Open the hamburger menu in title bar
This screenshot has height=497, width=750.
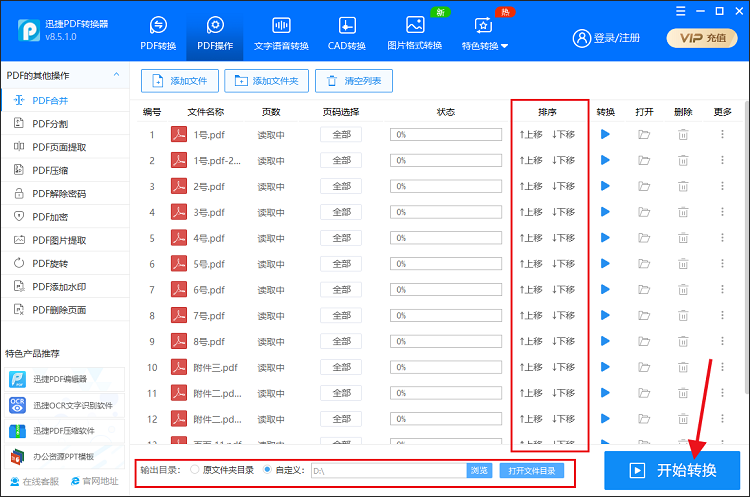pyautogui.click(x=680, y=11)
